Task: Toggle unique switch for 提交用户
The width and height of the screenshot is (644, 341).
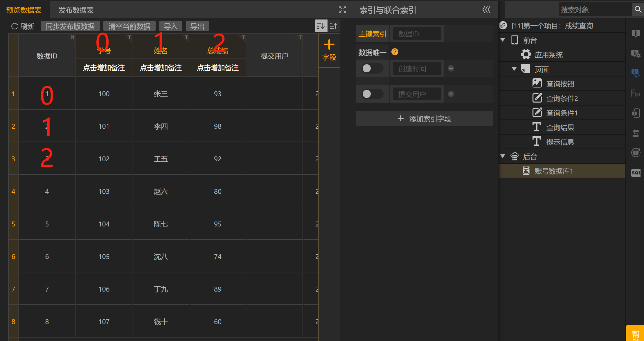Action: pyautogui.click(x=372, y=94)
